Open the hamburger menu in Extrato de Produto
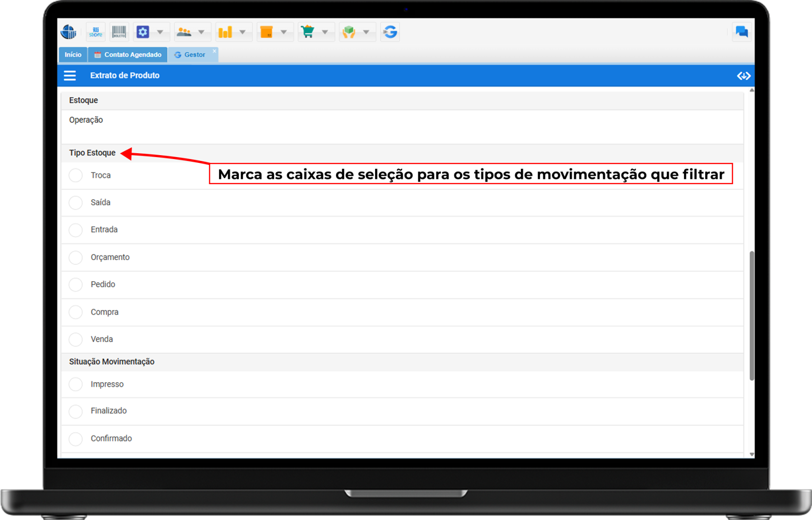This screenshot has height=520, width=812. click(70, 75)
